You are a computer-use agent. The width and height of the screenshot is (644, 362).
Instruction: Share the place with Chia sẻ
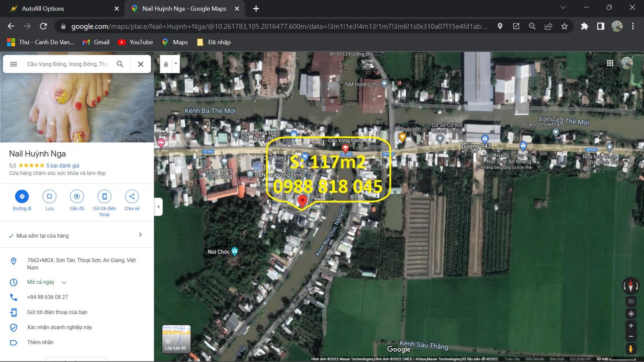point(132,200)
